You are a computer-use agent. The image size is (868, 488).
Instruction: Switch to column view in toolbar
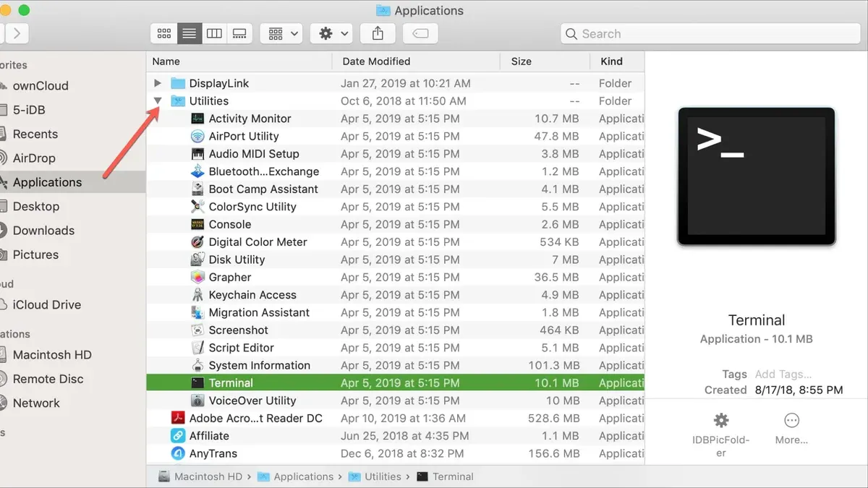(x=214, y=33)
